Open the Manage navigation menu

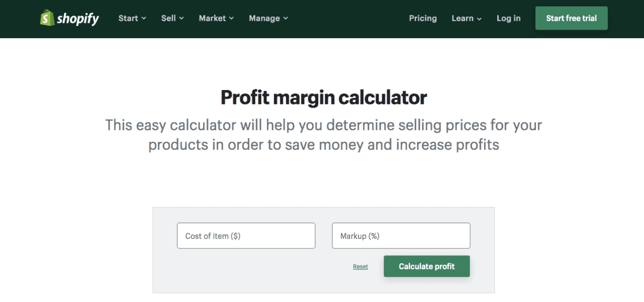pyautogui.click(x=264, y=18)
